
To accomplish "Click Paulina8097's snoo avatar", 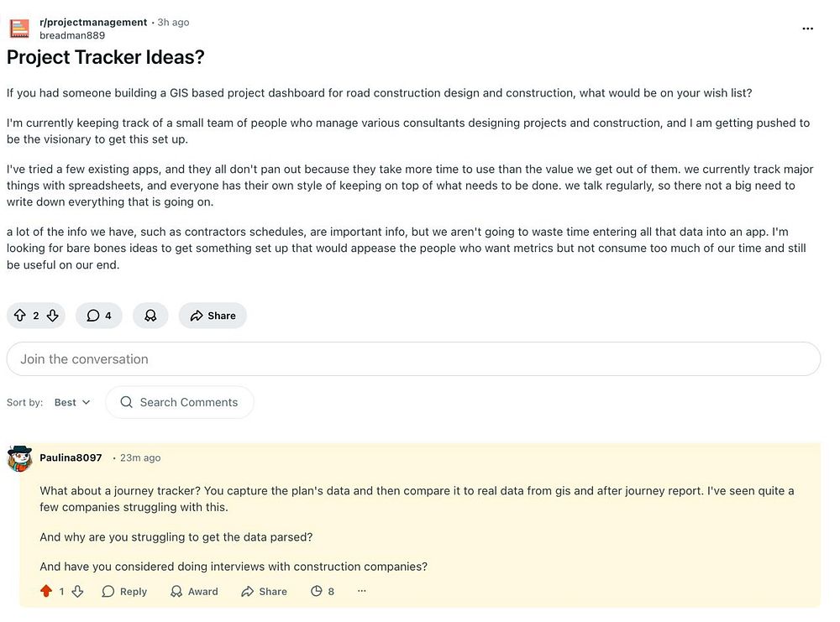I will point(19,458).
